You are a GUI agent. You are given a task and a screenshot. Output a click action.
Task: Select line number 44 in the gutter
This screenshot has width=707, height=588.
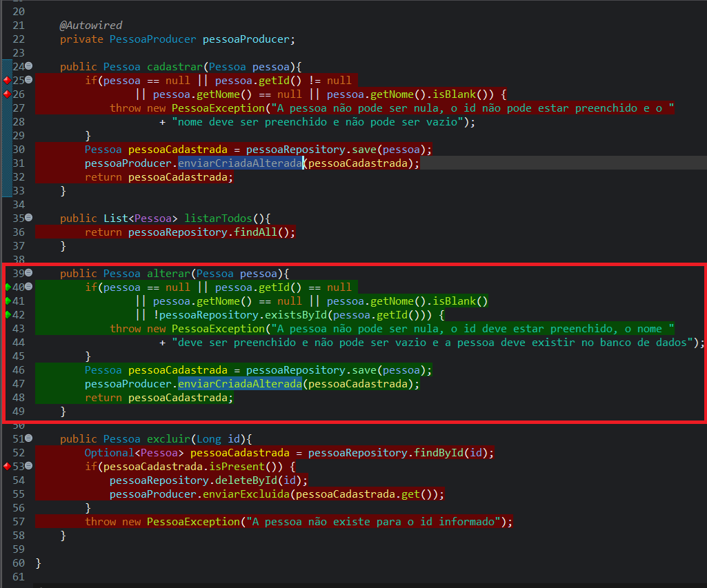click(17, 342)
